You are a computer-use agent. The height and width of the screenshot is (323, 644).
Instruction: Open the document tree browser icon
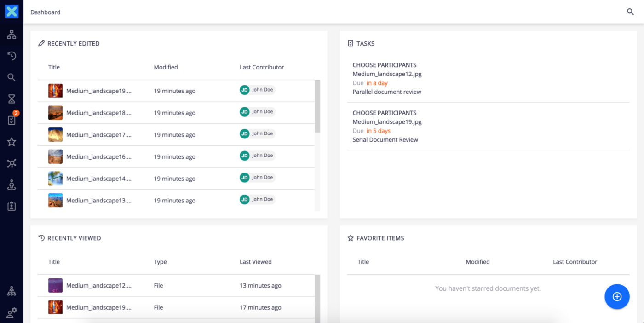[x=11, y=35]
